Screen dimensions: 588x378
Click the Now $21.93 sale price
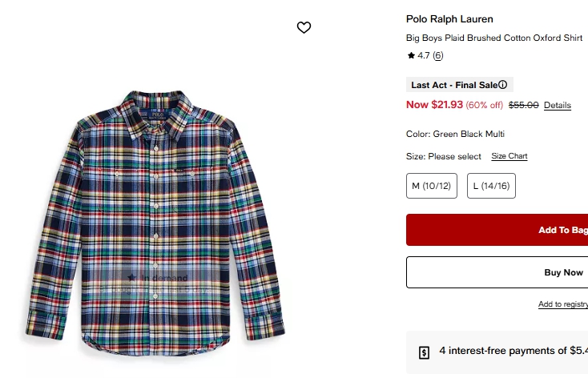click(x=434, y=105)
